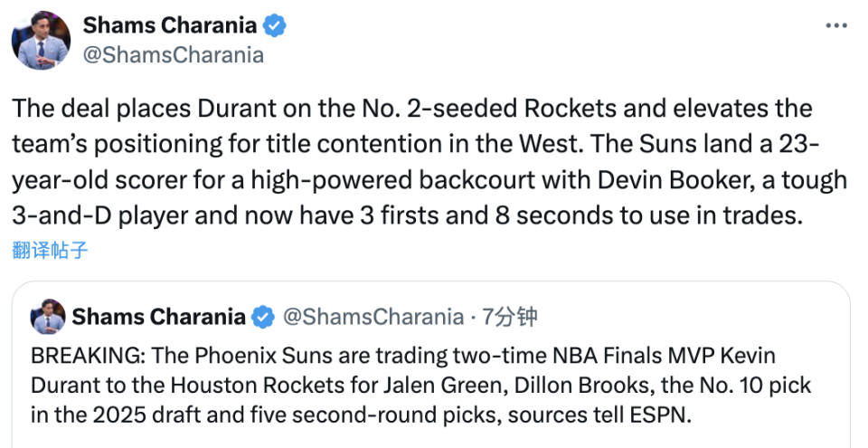Click the 翻译帖子 translate post link
Screen dimensions: 868x448
coord(51,250)
